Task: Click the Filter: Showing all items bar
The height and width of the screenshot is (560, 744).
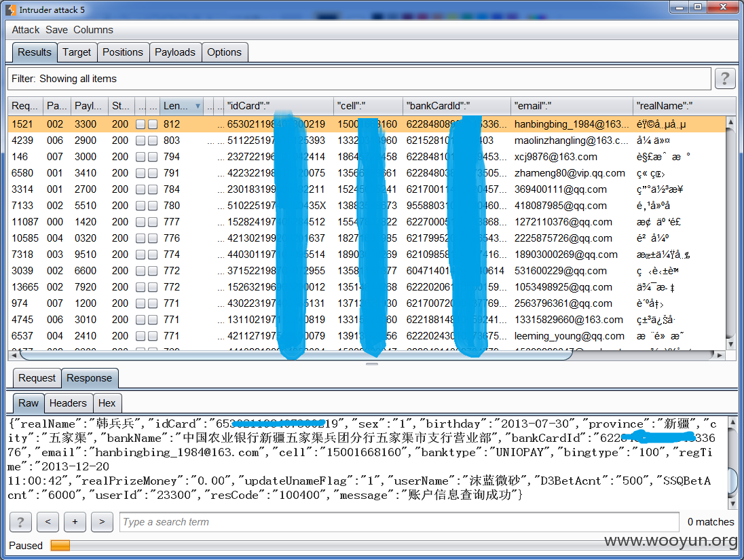Action: pyautogui.click(x=359, y=79)
